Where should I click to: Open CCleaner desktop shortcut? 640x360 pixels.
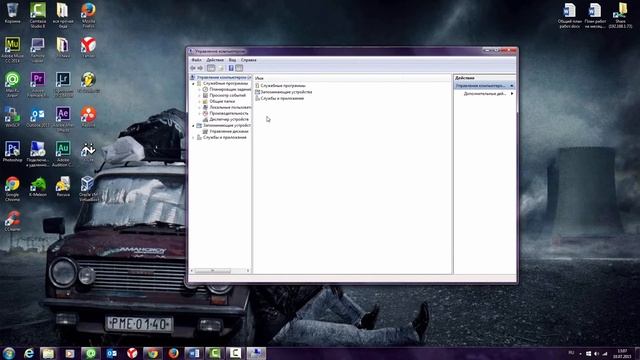point(12,221)
